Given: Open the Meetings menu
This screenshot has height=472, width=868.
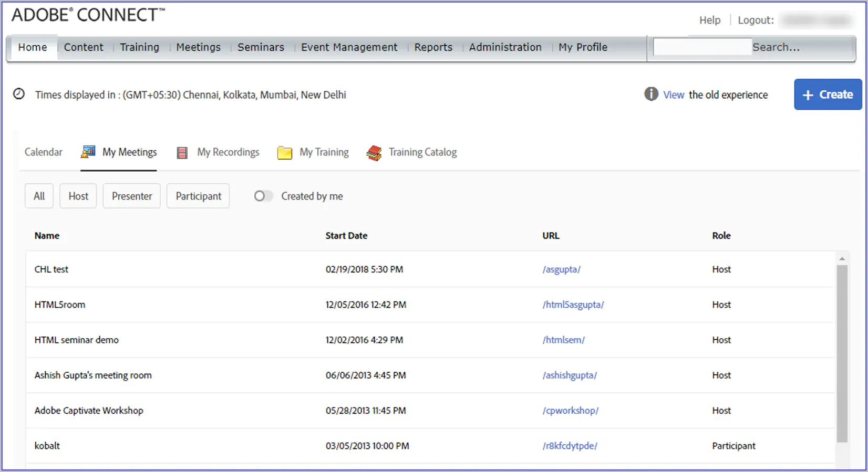Looking at the screenshot, I should pyautogui.click(x=198, y=47).
